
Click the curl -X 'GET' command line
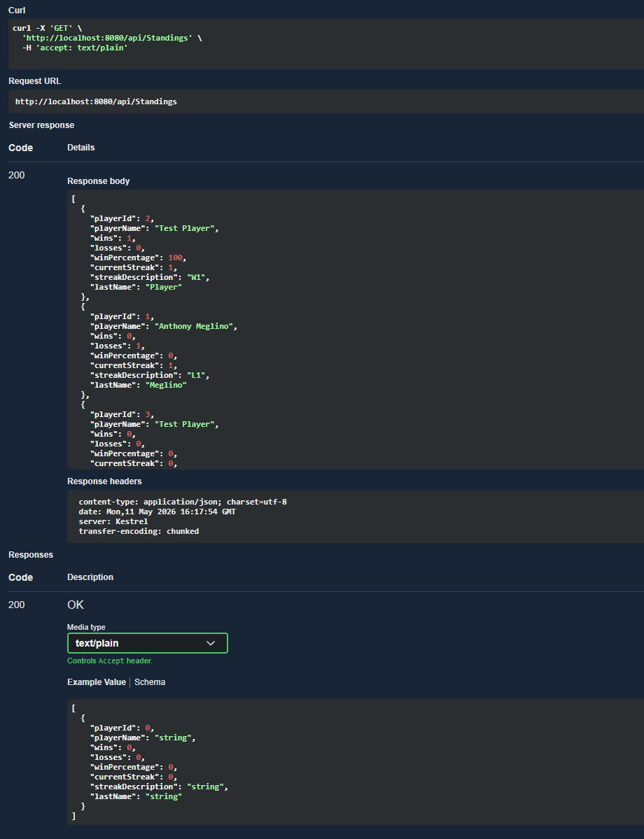tap(47, 29)
